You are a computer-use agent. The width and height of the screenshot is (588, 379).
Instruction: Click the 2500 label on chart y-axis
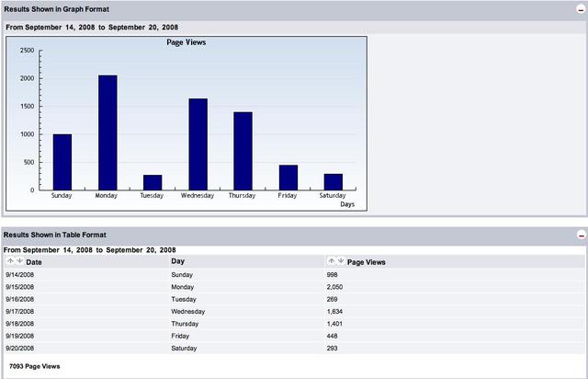coord(27,51)
